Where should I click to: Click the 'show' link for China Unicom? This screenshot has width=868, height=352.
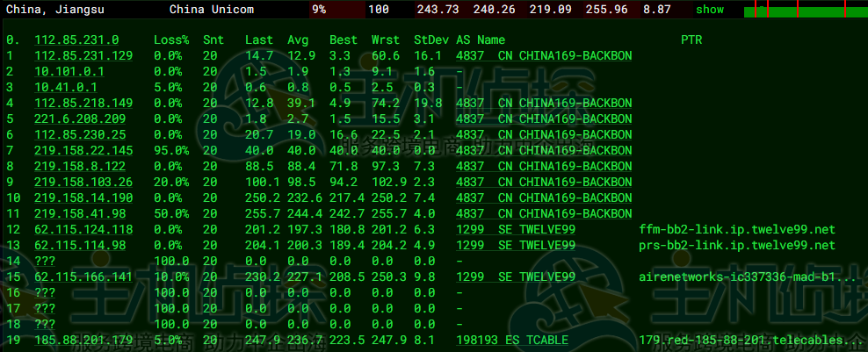point(710,10)
